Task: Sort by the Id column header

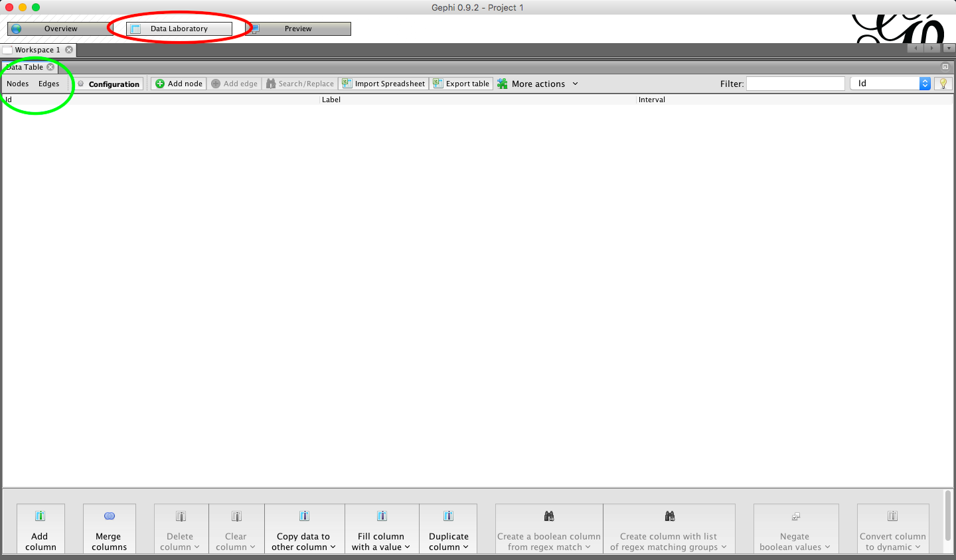Action: (x=161, y=100)
